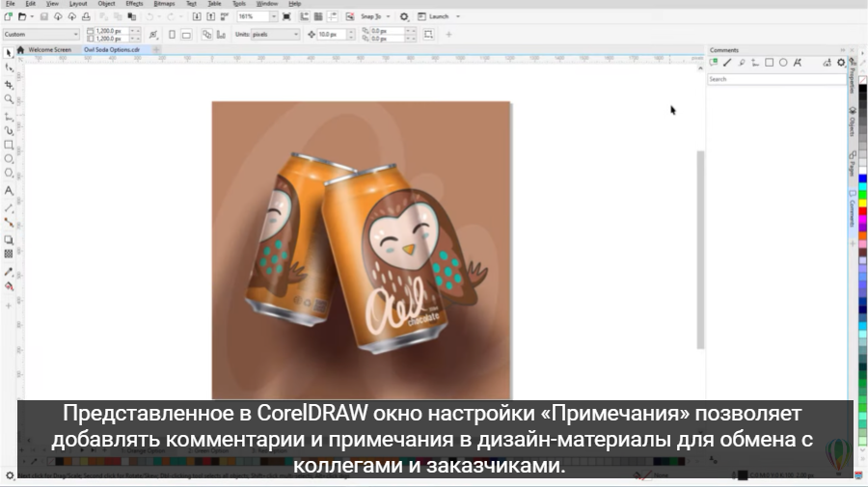868x487 pixels.
Task: Toggle the bitmap snapping off icon
Action: [350, 16]
